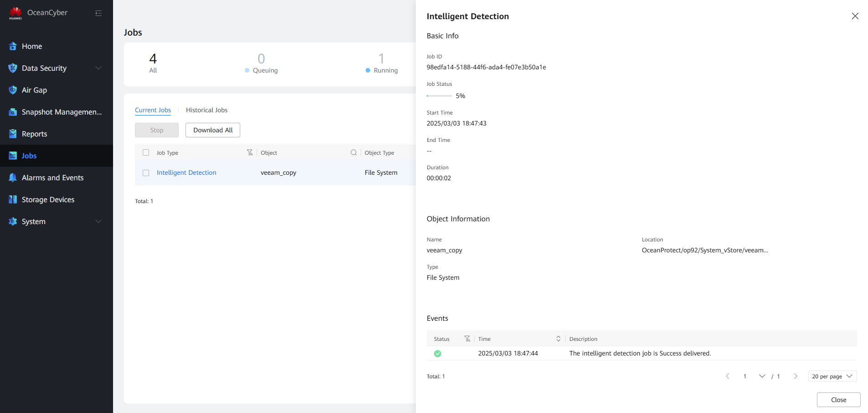868x413 pixels.
Task: Click the Home icon in sidebar
Action: 13,46
